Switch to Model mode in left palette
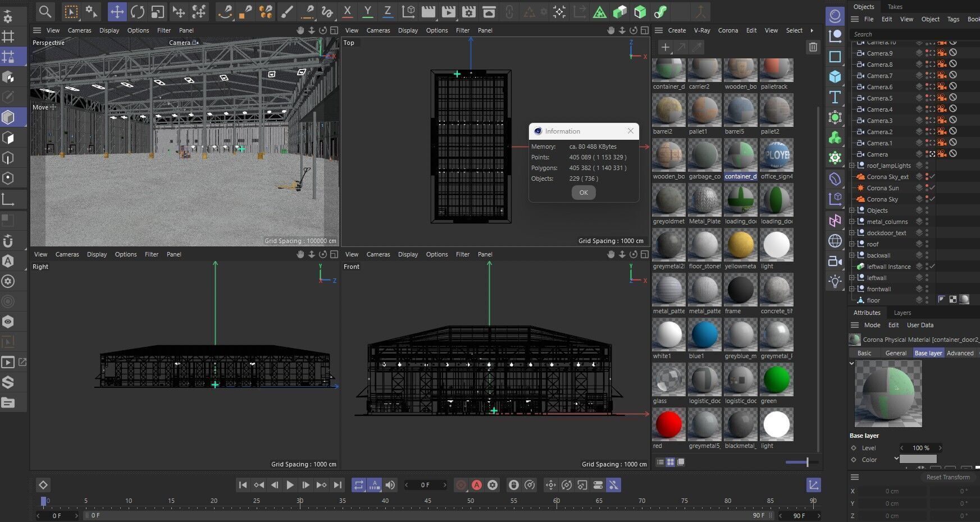980x522 pixels. [x=8, y=117]
